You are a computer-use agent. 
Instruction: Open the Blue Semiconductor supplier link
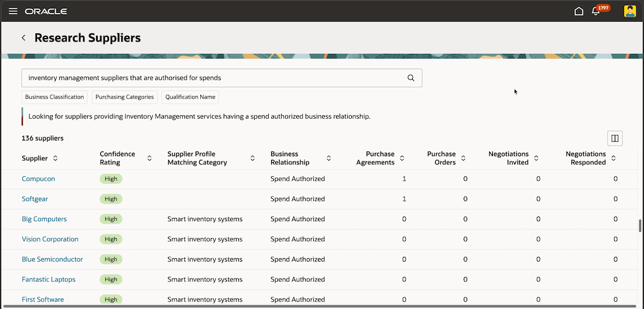[52, 259]
